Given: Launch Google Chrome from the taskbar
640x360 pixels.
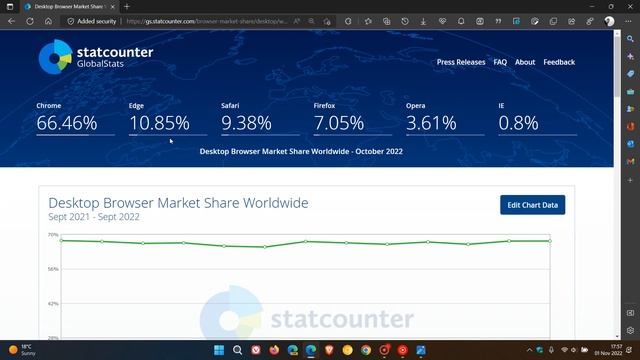Looking at the screenshot, I should (366, 350).
